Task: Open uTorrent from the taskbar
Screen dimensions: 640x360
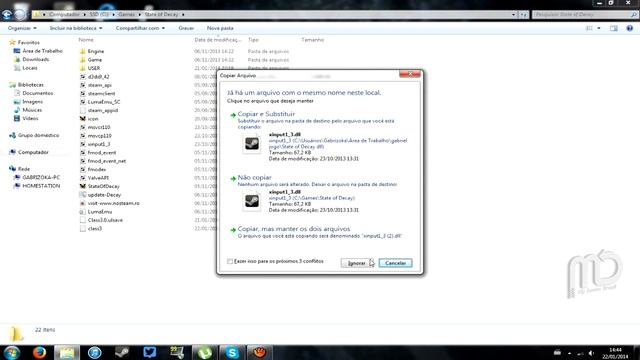Action: point(205,352)
